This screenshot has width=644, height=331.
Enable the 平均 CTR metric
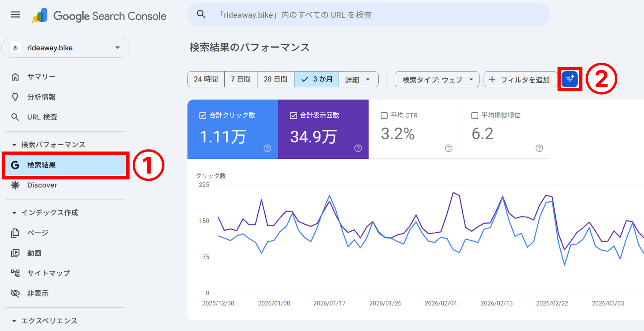tap(384, 115)
